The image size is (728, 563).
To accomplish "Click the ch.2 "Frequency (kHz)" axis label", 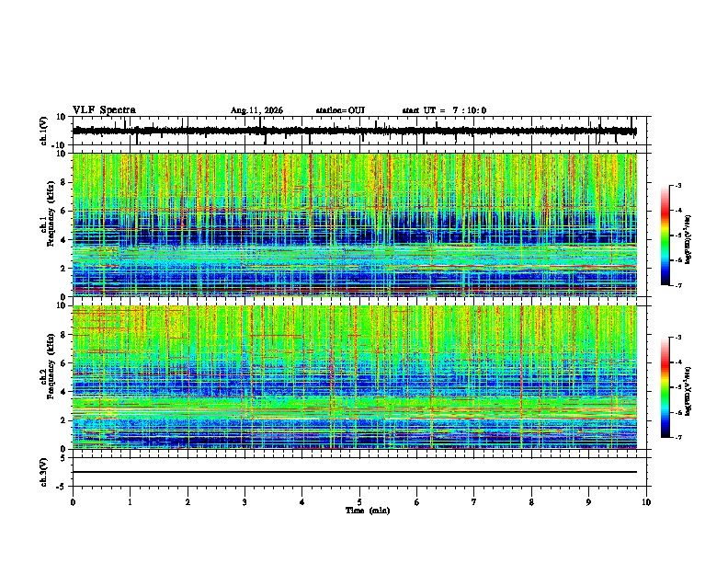I will tap(51, 366).
